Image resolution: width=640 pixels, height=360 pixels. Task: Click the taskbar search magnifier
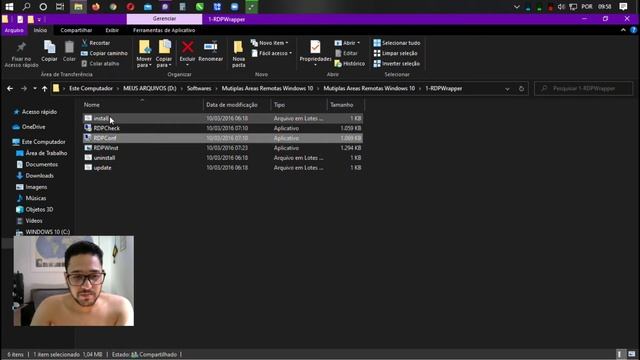26,7
